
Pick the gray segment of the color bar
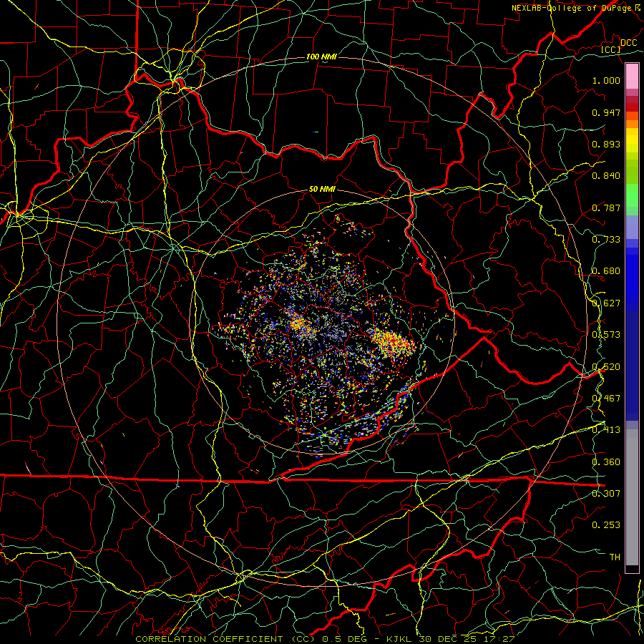(x=632, y=497)
